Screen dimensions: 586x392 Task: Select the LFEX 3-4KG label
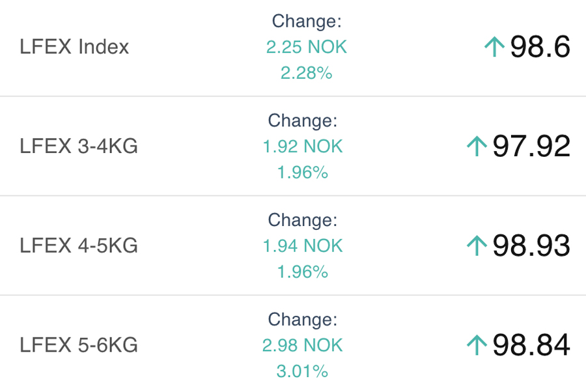click(x=79, y=147)
